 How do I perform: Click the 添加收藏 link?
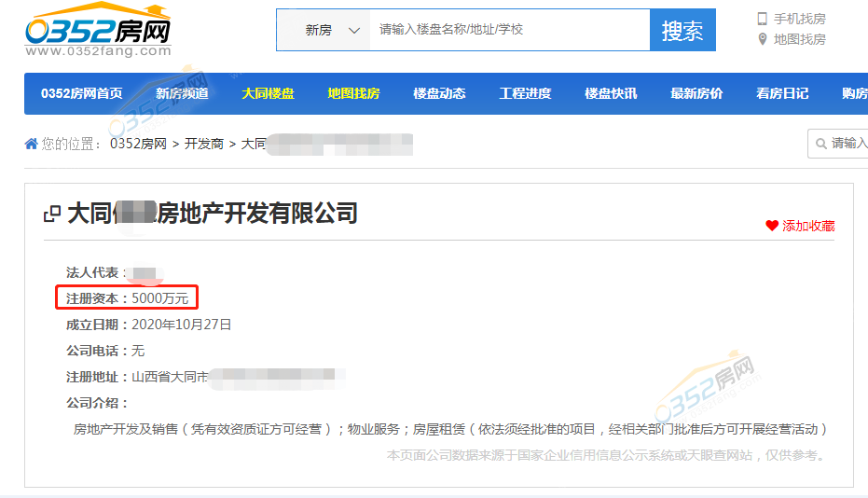pos(808,226)
